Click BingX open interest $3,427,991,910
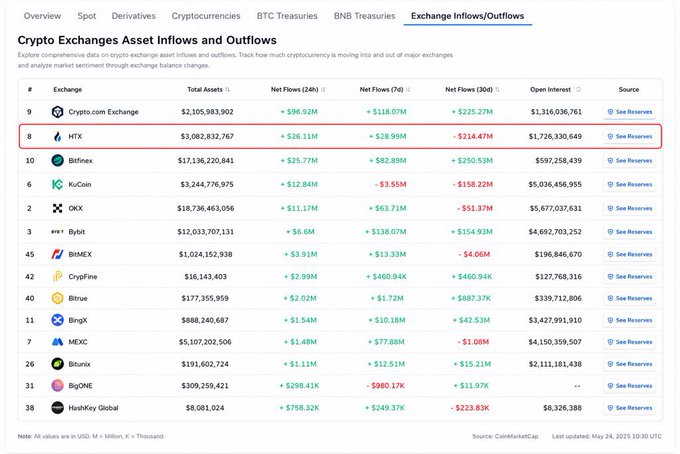Image resolution: width=680 pixels, height=454 pixels. (x=555, y=320)
